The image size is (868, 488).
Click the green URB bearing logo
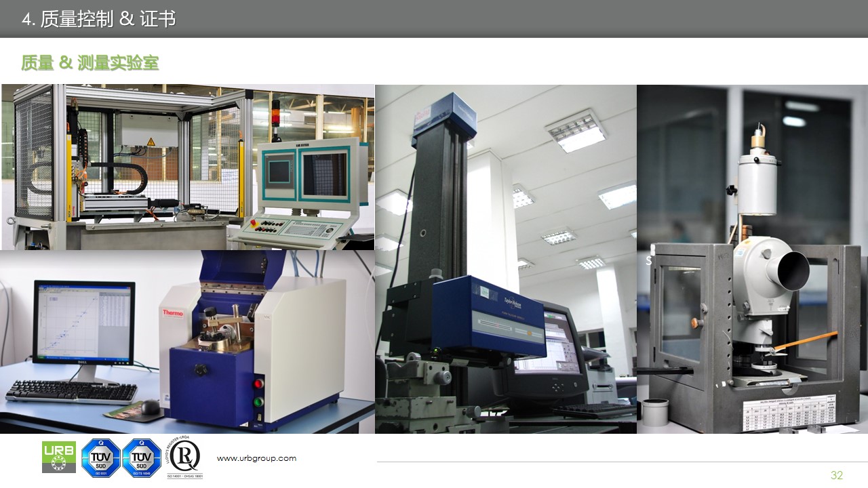coord(59,457)
